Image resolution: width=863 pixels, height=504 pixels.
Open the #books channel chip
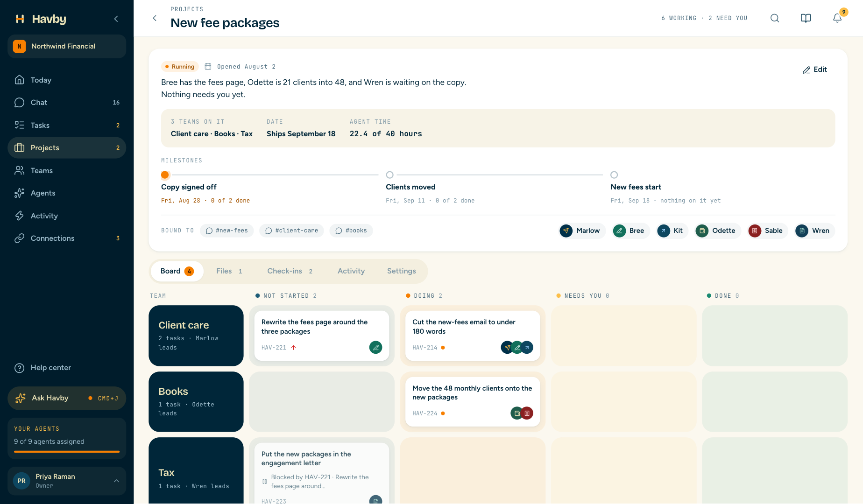[x=351, y=231]
